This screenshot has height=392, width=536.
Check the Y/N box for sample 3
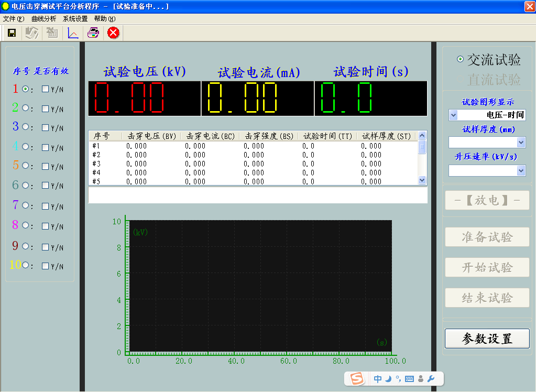(45, 127)
